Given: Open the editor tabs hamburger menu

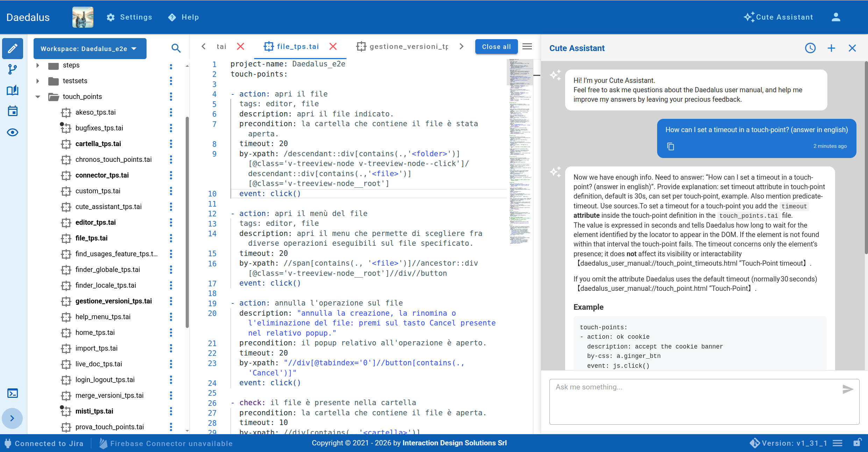Looking at the screenshot, I should coord(527,46).
